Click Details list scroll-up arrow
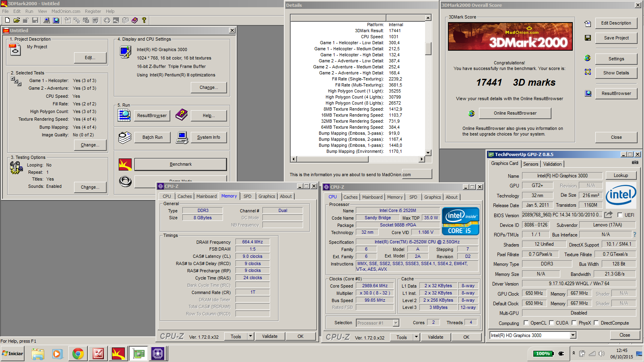 428,18
